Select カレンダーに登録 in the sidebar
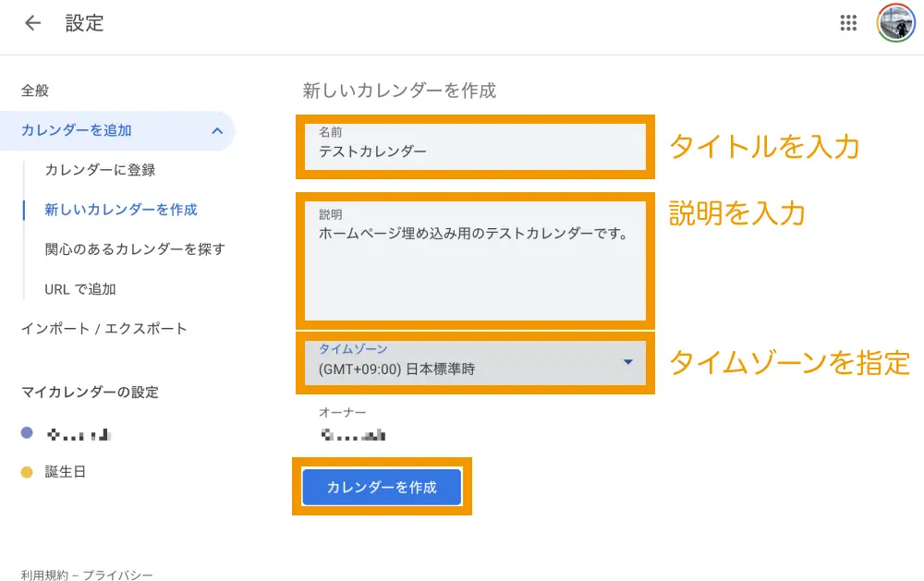Viewport: 924px width, 581px height. tap(100, 170)
